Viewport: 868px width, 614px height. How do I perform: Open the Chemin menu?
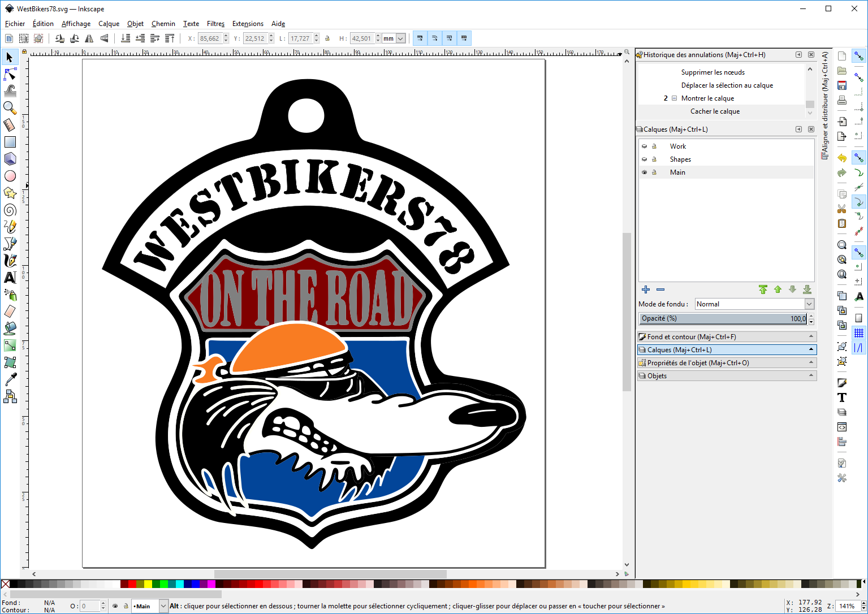point(163,24)
